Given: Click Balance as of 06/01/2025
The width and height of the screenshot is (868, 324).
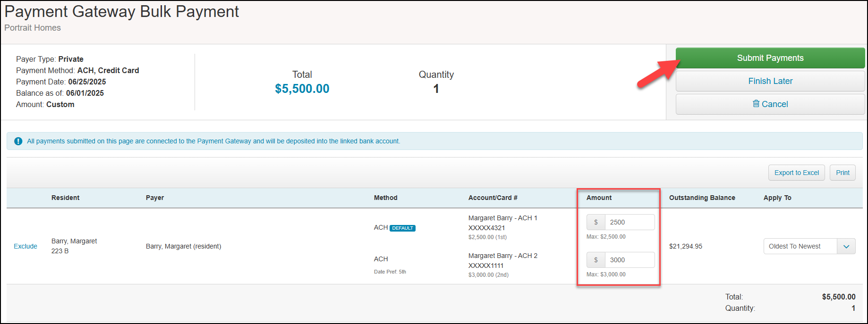Looking at the screenshot, I should (60, 93).
